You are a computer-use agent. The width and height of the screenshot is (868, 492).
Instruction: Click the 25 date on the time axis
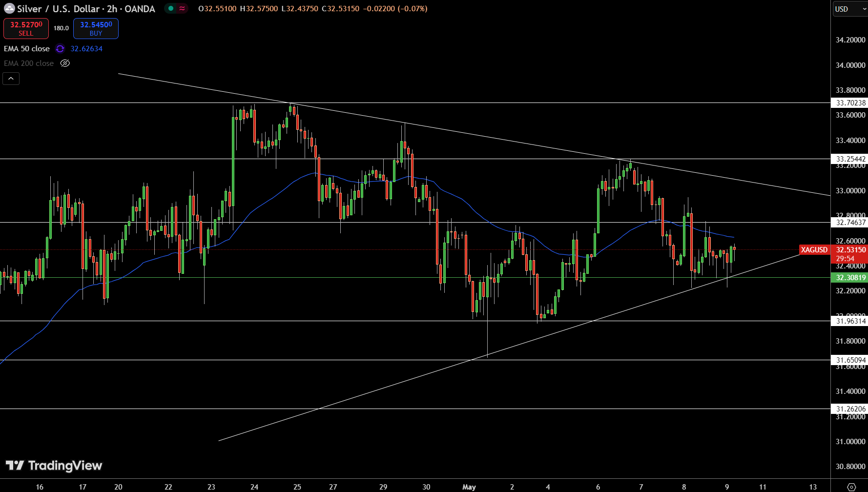(x=297, y=487)
